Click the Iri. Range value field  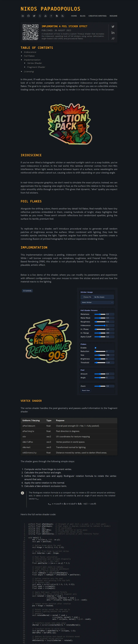110,333
